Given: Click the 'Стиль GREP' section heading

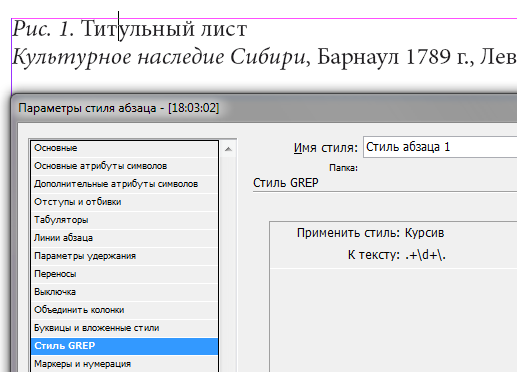Looking at the screenshot, I should click(x=286, y=183).
